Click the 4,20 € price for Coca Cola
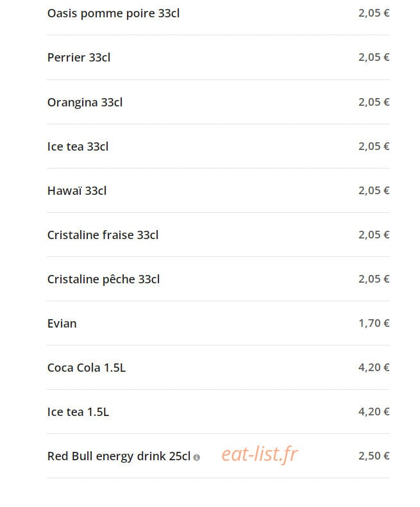Image resolution: width=420 pixels, height=507 pixels. (x=374, y=368)
